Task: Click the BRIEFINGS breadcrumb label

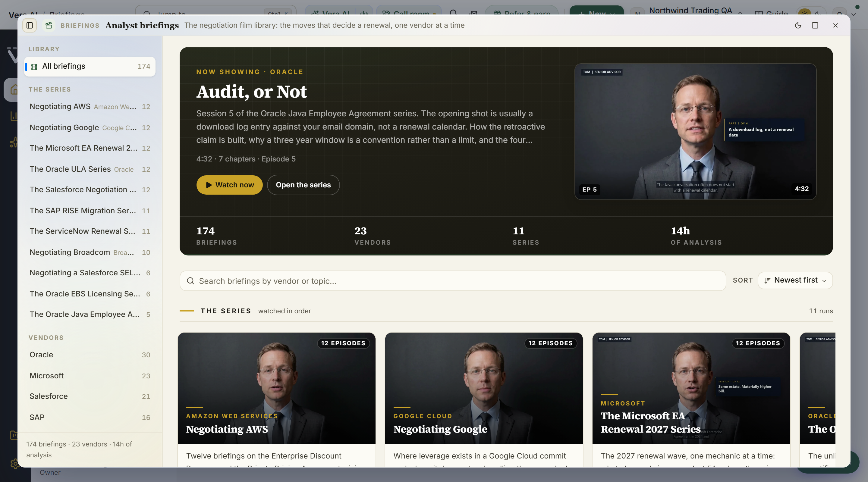Action: 80,26
